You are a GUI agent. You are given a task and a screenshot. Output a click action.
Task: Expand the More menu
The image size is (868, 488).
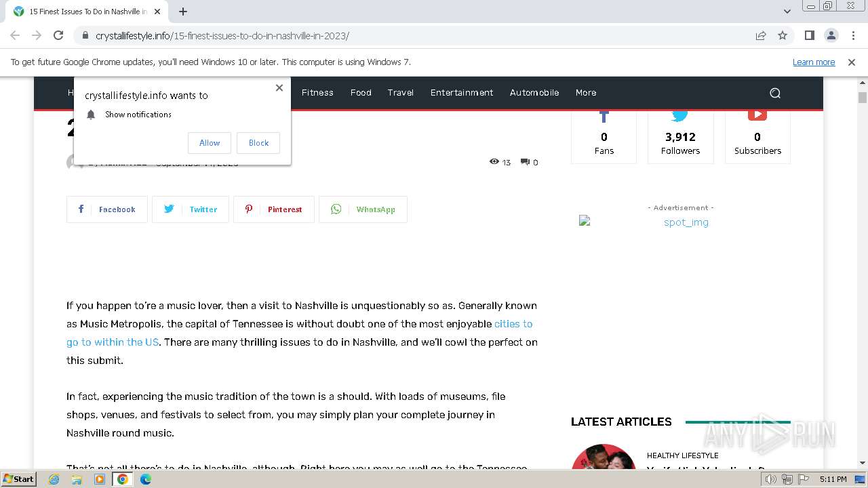click(x=586, y=93)
